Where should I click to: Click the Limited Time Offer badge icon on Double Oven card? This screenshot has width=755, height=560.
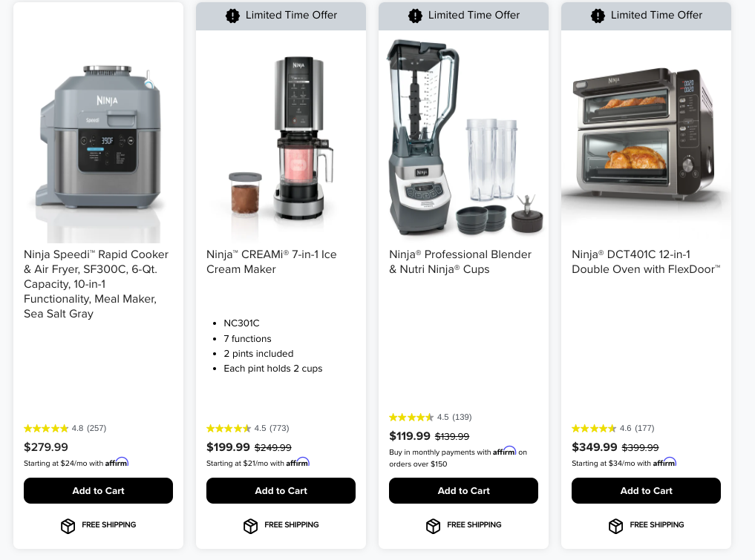coord(598,16)
